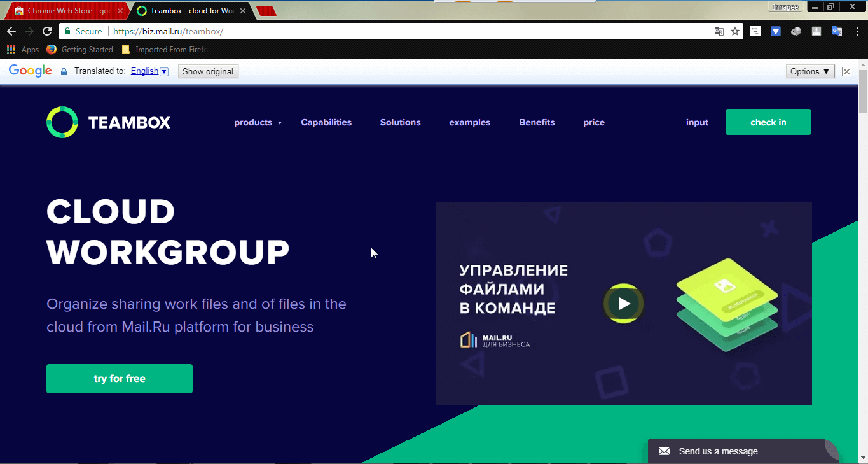Click the try for free button
868x464 pixels.
(x=119, y=378)
